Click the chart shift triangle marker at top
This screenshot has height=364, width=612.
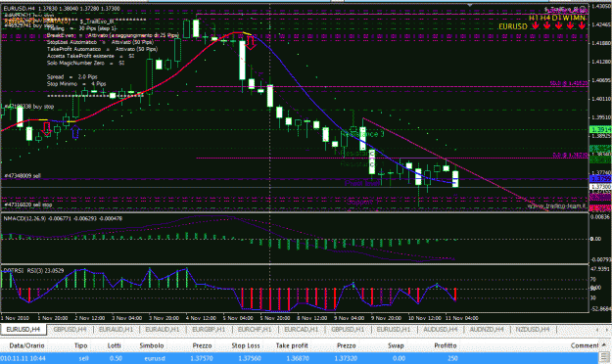(x=470, y=6)
